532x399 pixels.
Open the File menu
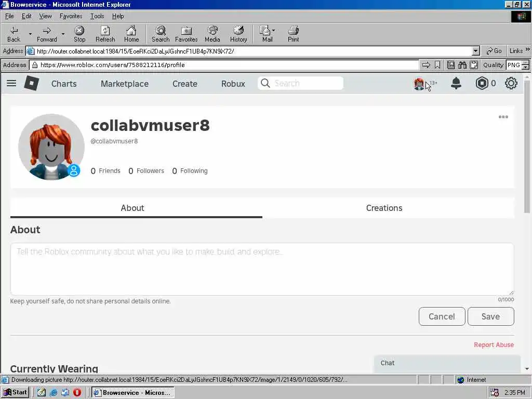tap(9, 16)
